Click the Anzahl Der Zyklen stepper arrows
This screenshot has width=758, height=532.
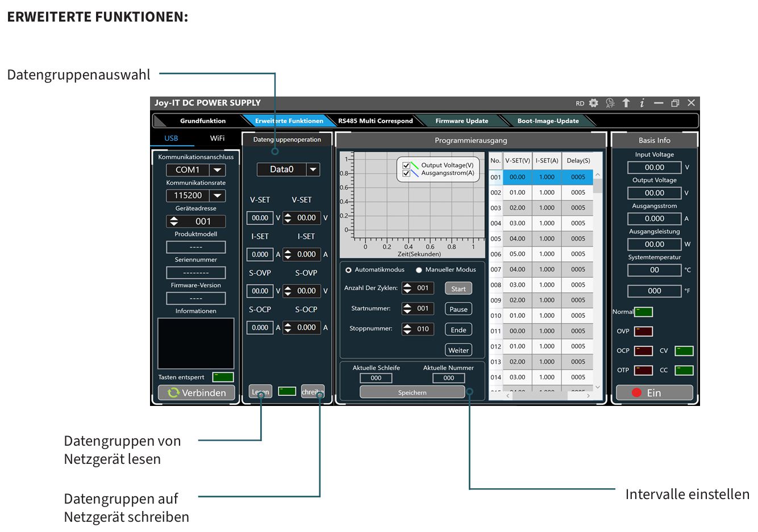coord(407,288)
